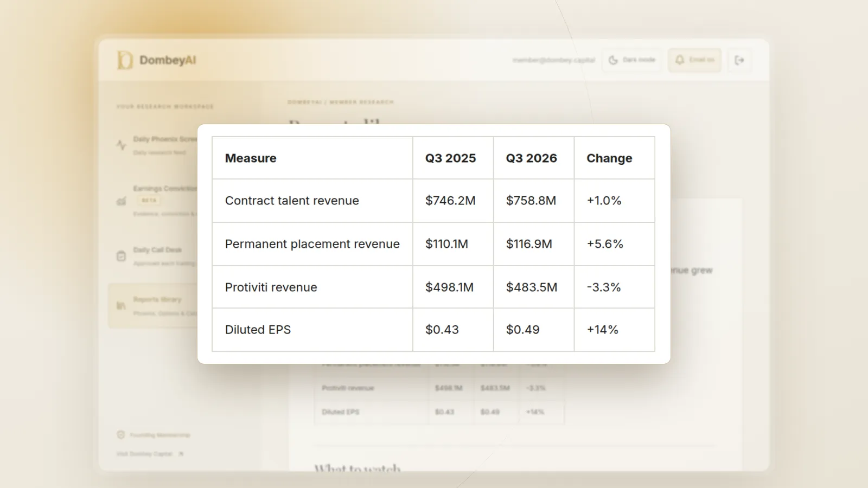Screen dimensions: 868x488
Task: Click the $0.49 value in the popup table
Action: coord(523,330)
